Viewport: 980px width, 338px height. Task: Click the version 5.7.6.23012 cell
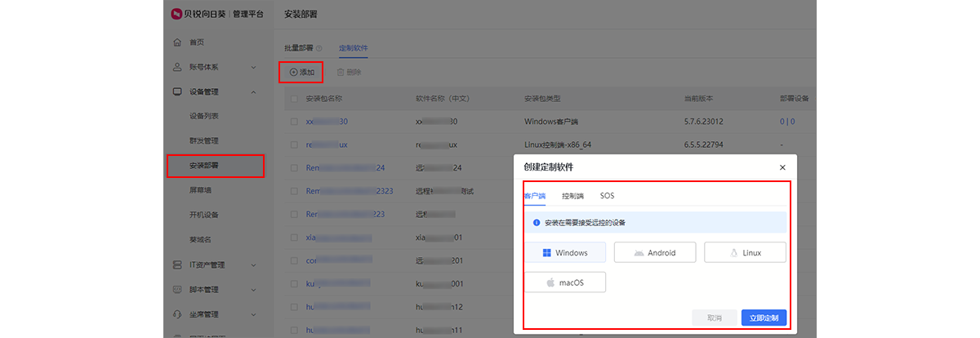click(703, 121)
